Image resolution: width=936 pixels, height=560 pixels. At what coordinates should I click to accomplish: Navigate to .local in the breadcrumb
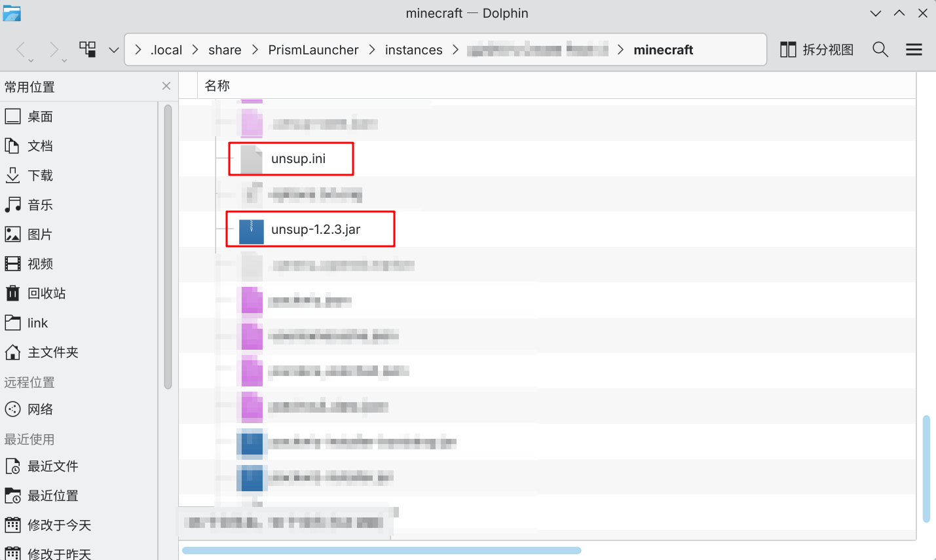[x=166, y=50]
